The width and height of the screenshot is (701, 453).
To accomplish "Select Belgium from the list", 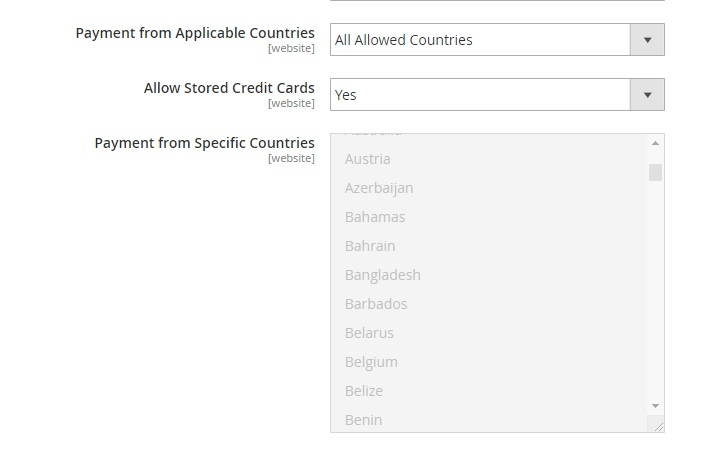I will click(x=371, y=362).
